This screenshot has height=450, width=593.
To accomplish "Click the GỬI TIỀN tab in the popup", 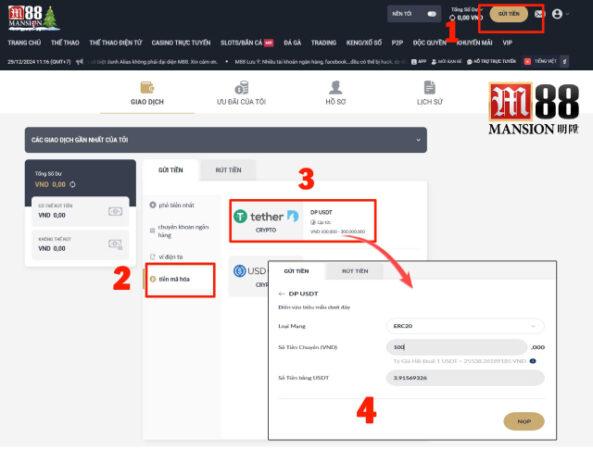I will 296,271.
